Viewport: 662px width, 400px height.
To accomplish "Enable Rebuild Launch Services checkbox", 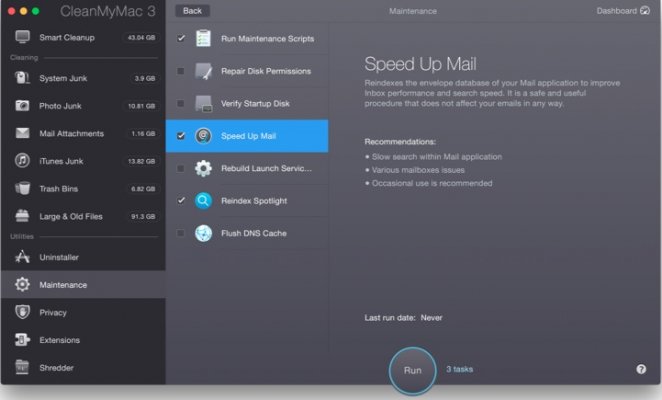I will (181, 168).
